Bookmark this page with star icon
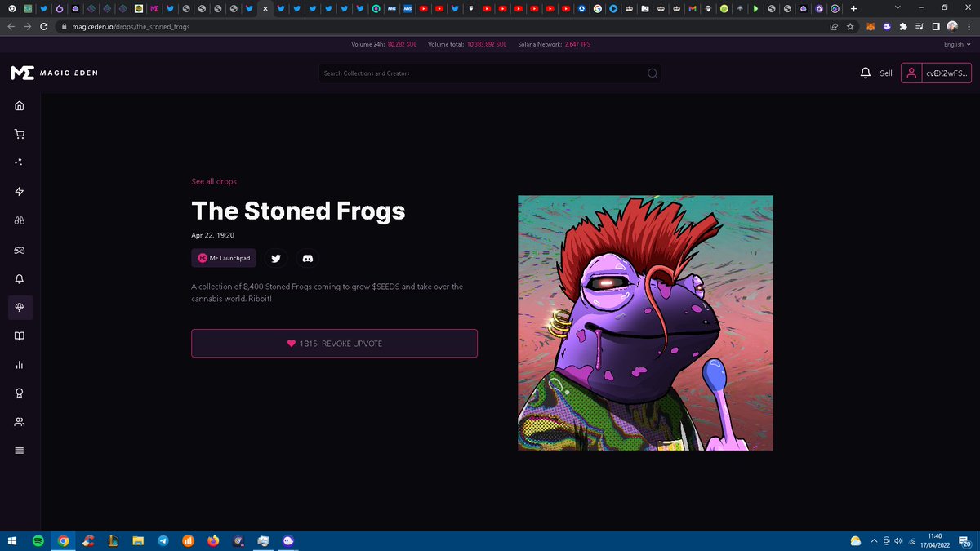This screenshot has width=980, height=551. (850, 26)
